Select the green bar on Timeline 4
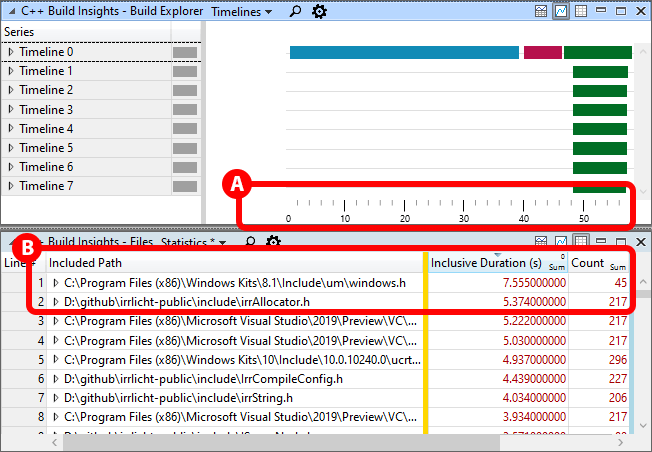This screenshot has width=652, height=452. 600,129
